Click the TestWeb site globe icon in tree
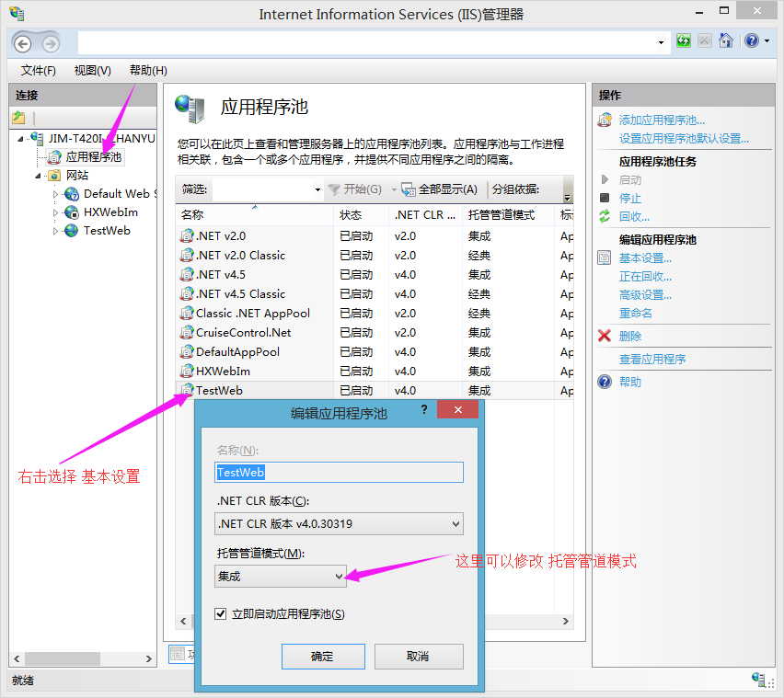Screen dimensions: 784x698 point(72,231)
